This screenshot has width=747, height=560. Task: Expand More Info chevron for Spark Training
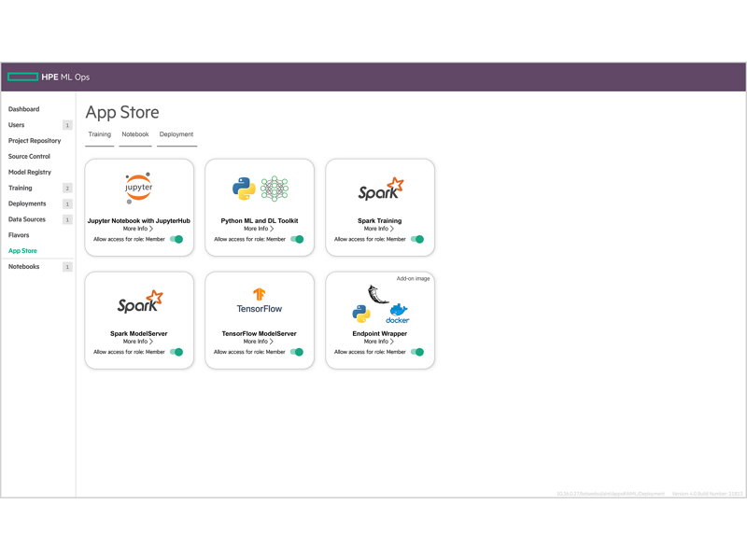coord(391,229)
